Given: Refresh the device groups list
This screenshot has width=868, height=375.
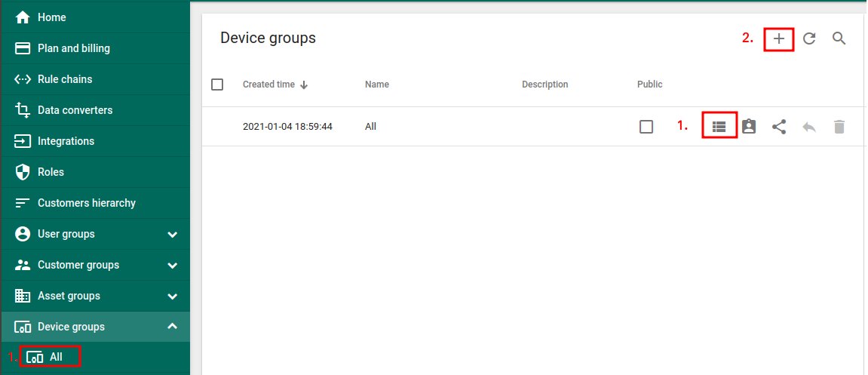Looking at the screenshot, I should [809, 38].
